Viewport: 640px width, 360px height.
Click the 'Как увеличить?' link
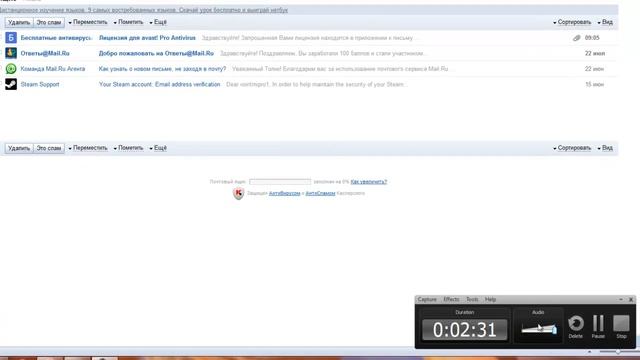[369, 182]
